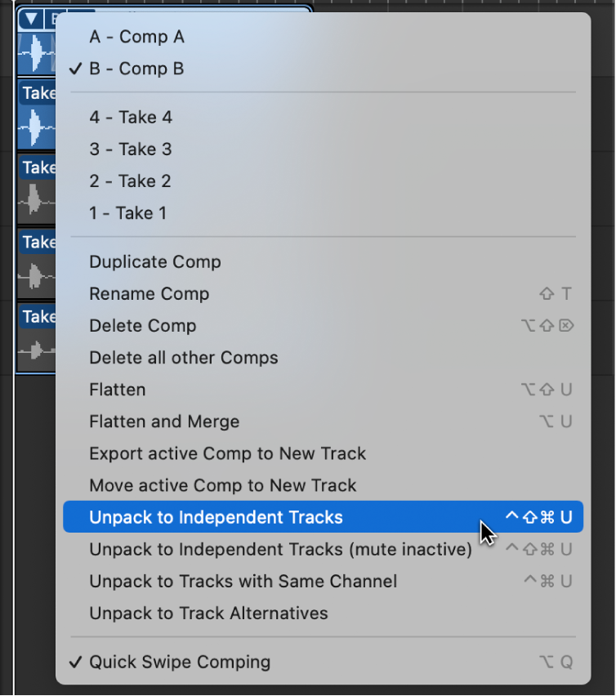
Task: Select Comp A from the menu
Action: coord(136,37)
